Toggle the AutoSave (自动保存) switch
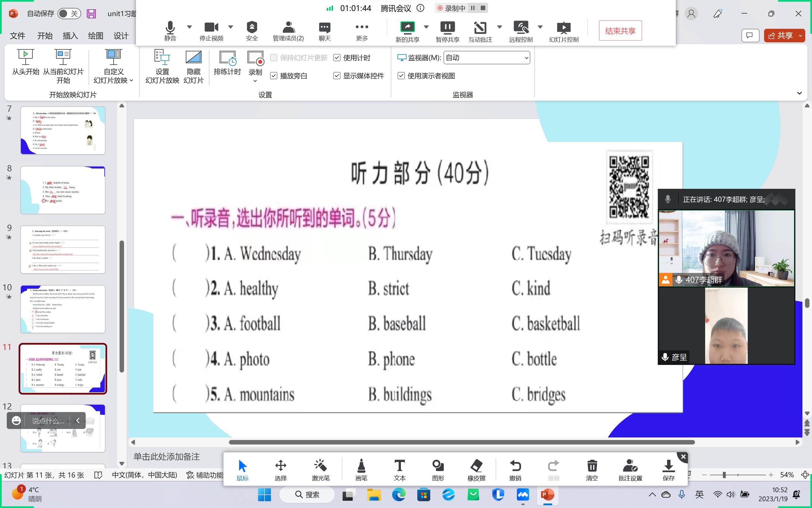The width and height of the screenshot is (812, 508). click(69, 14)
